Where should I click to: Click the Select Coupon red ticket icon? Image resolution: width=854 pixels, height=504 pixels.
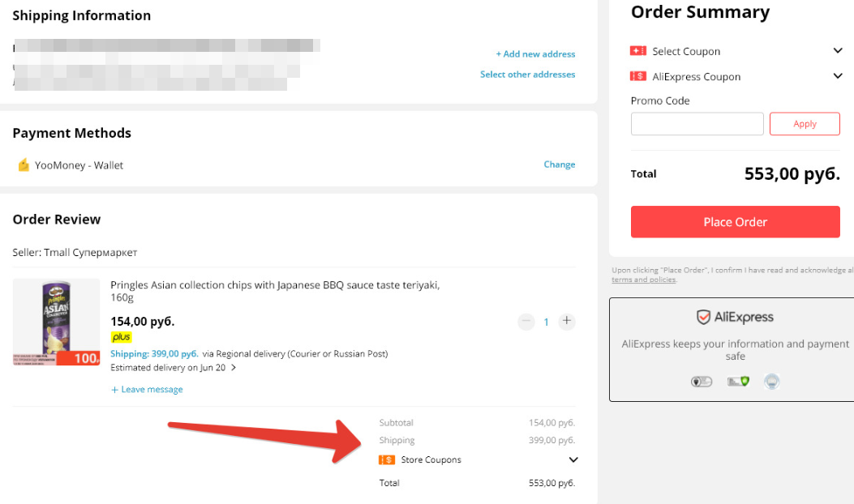coord(637,50)
